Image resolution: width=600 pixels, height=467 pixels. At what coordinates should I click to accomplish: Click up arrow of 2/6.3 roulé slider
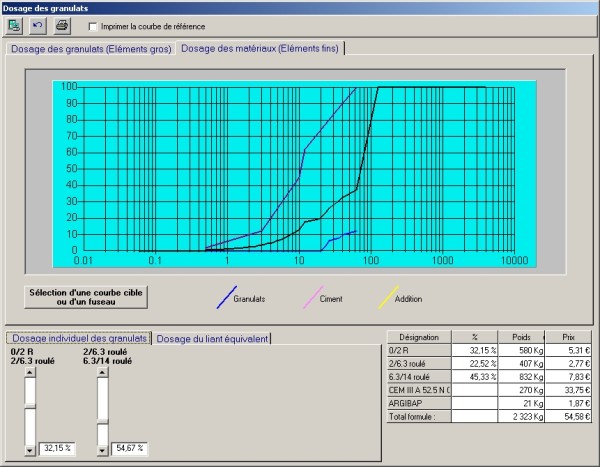tap(101, 373)
